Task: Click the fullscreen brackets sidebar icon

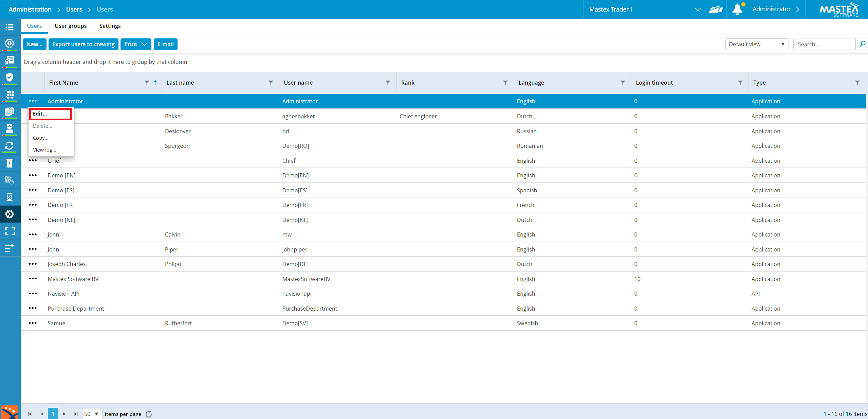Action: [x=10, y=231]
